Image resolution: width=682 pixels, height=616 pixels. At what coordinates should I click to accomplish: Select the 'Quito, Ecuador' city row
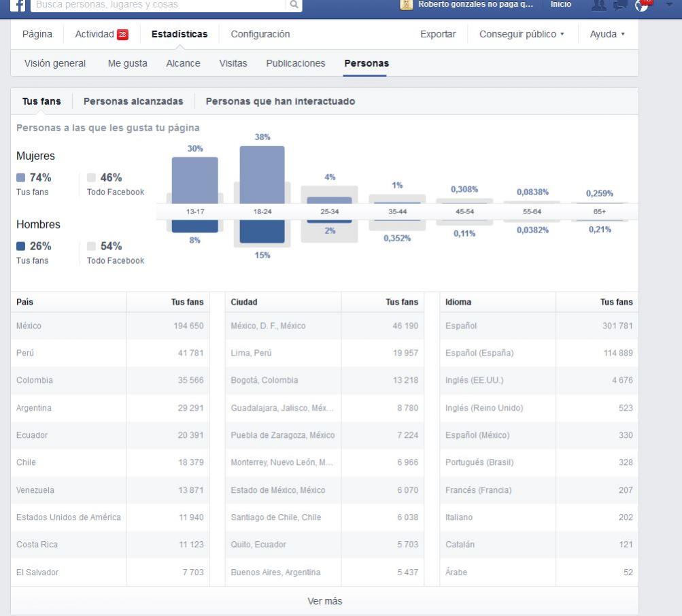[x=324, y=545]
